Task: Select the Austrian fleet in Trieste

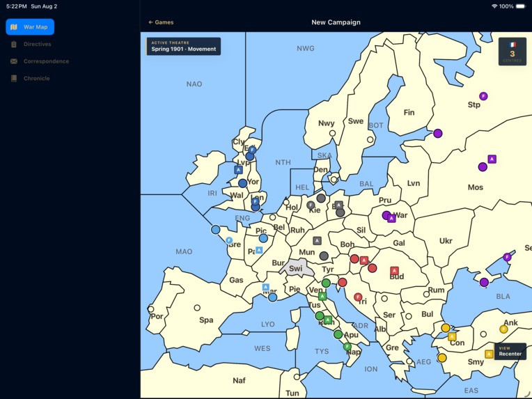Action: (x=358, y=297)
